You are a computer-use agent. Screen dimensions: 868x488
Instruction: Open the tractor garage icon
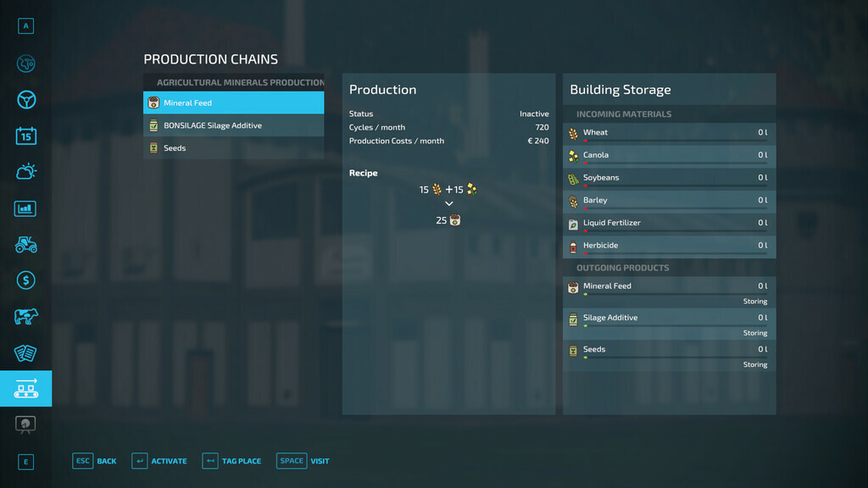coord(25,244)
